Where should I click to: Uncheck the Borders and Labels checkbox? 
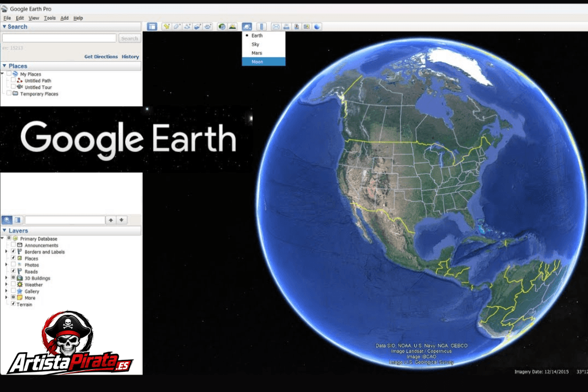point(13,252)
